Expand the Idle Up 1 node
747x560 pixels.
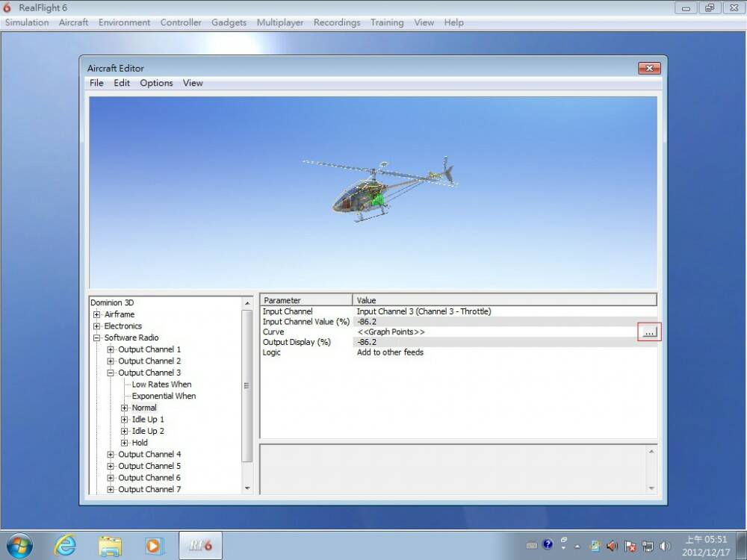124,420
